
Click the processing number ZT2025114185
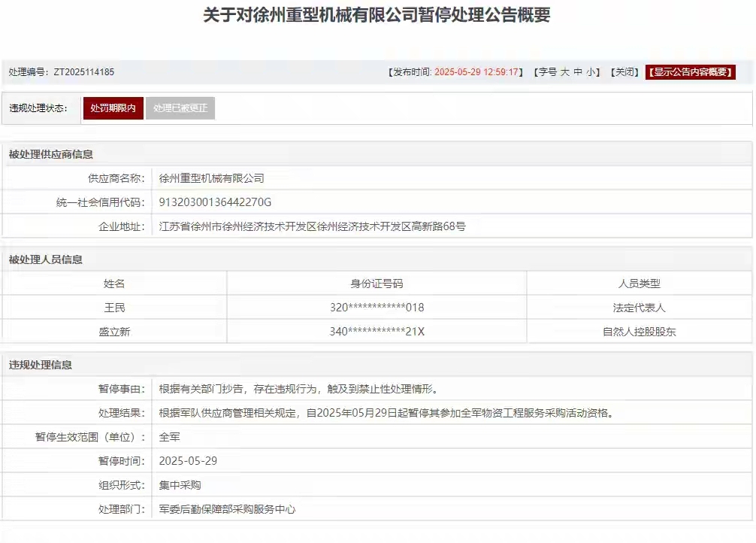(x=84, y=72)
